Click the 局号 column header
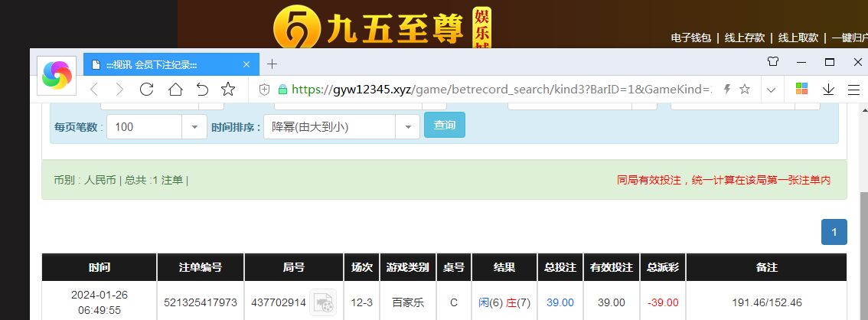The image size is (868, 320). (x=294, y=267)
